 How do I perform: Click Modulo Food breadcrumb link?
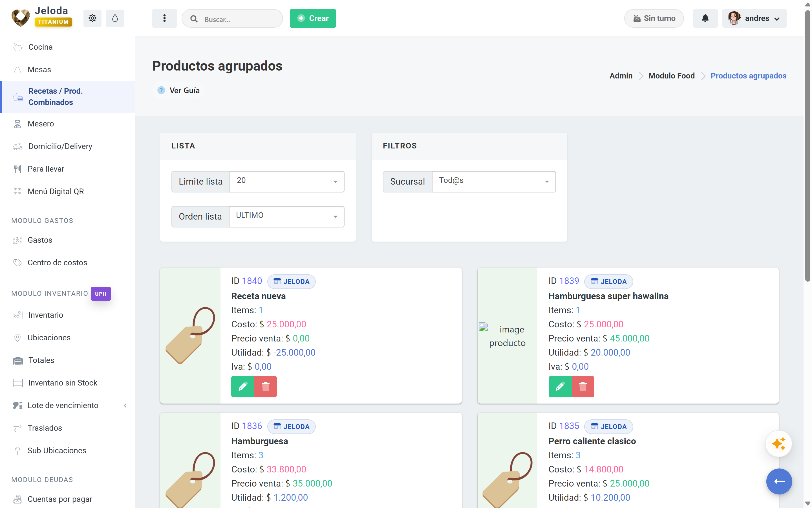coord(671,76)
